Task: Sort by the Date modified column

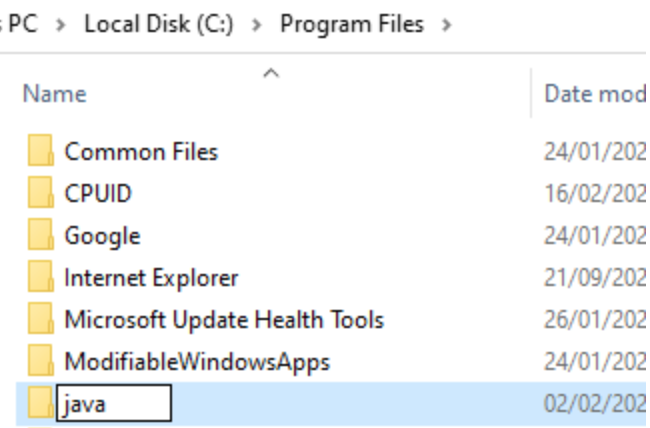Action: [594, 94]
